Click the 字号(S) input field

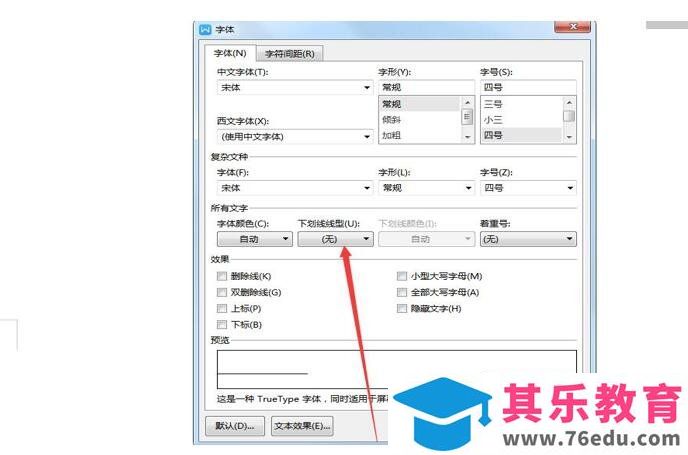coord(528,87)
